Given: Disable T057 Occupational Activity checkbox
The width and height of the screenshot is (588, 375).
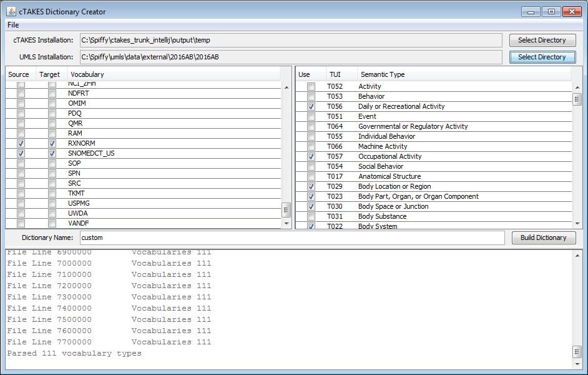Looking at the screenshot, I should pyautogui.click(x=311, y=156).
